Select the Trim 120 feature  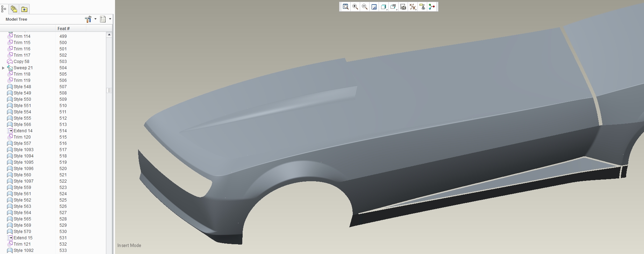click(19, 137)
